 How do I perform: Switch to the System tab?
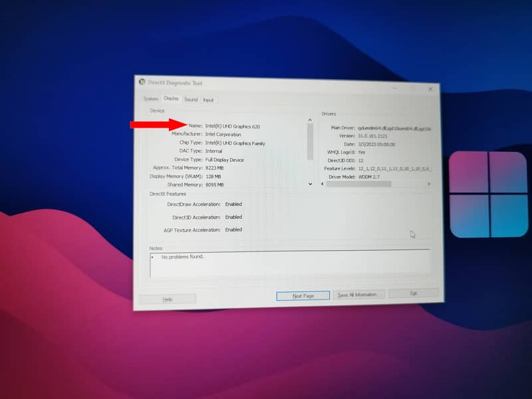pyautogui.click(x=151, y=98)
